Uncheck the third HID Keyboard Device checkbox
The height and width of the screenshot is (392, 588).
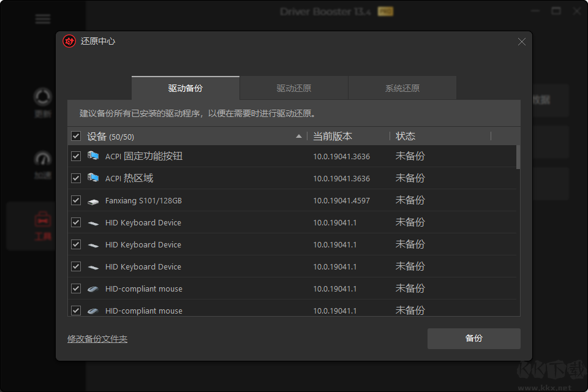76,266
